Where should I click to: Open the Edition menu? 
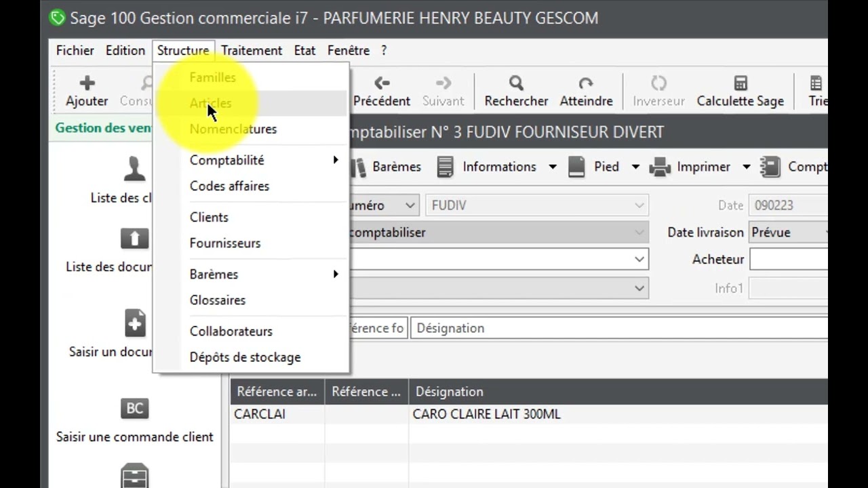click(125, 50)
